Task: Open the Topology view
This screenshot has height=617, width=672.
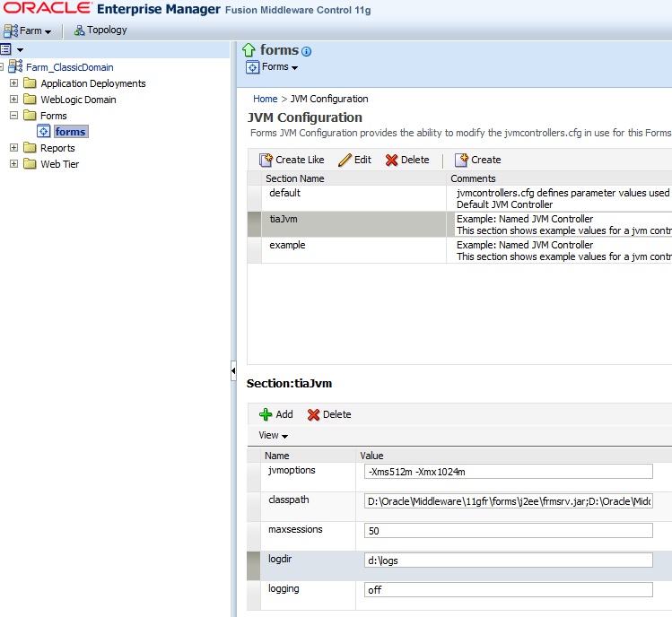Action: tap(100, 30)
